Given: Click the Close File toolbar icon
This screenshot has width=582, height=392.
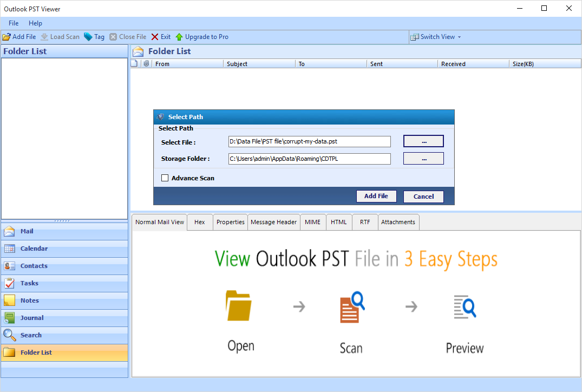Looking at the screenshot, I should point(113,37).
